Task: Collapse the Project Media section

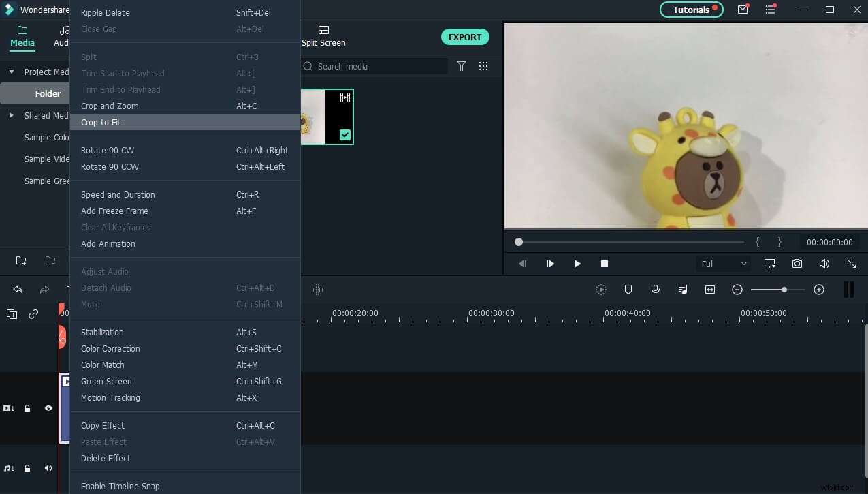Action: (x=12, y=72)
